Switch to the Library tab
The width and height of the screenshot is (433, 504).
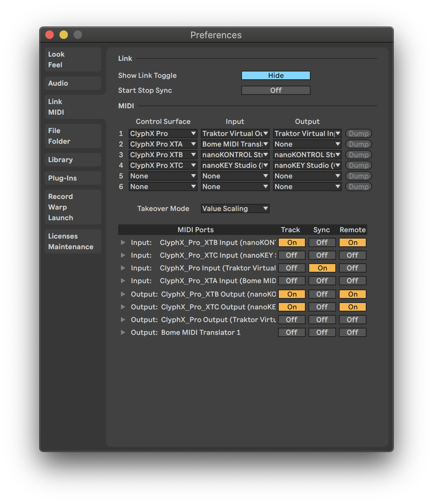coord(73,160)
